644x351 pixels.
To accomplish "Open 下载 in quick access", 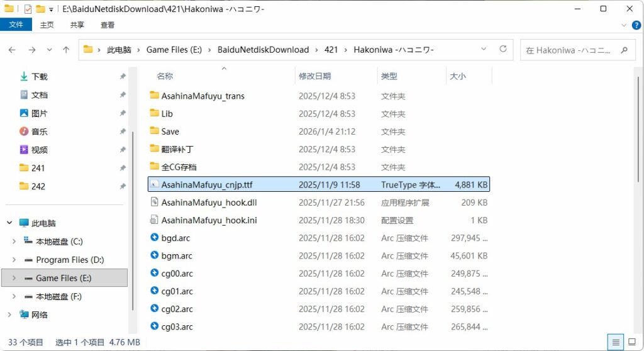I will [x=40, y=77].
